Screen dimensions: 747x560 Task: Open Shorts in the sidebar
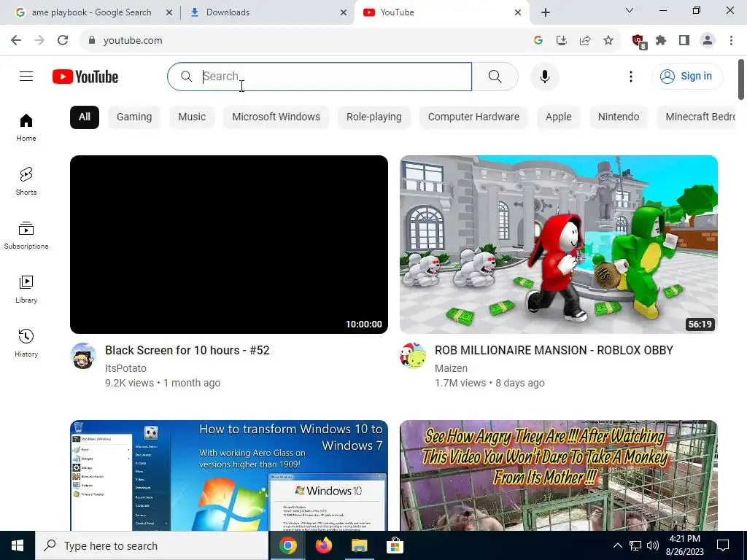(26, 182)
